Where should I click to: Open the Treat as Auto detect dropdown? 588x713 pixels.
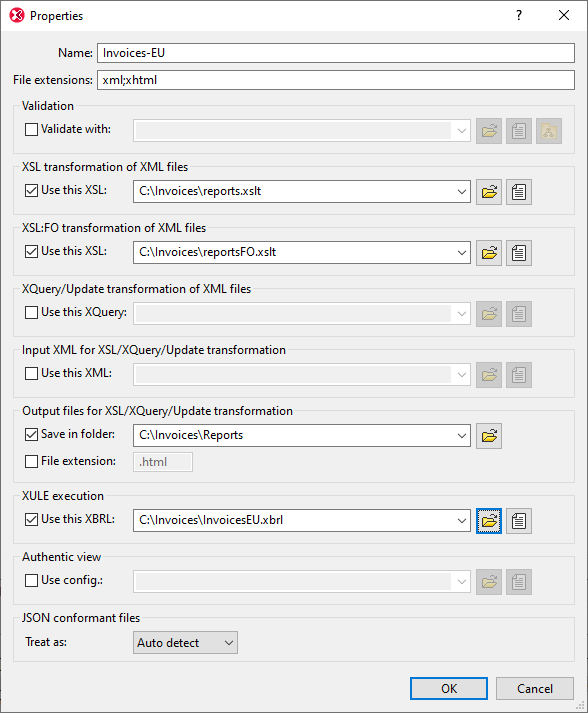point(185,643)
